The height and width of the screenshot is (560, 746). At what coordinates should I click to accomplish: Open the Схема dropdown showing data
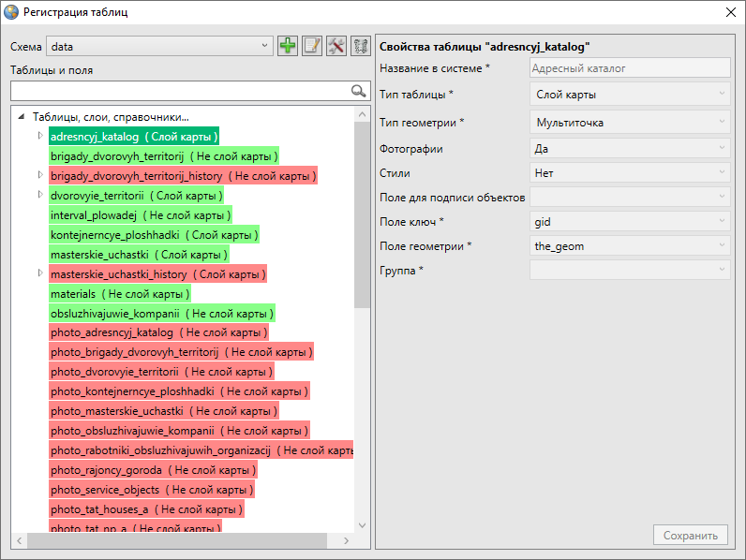pos(159,46)
